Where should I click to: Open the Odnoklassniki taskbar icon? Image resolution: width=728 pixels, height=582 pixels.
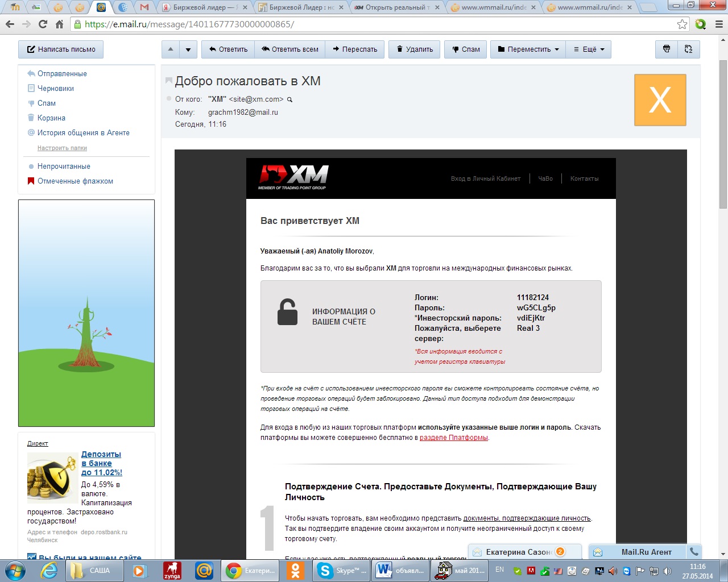[295, 570]
